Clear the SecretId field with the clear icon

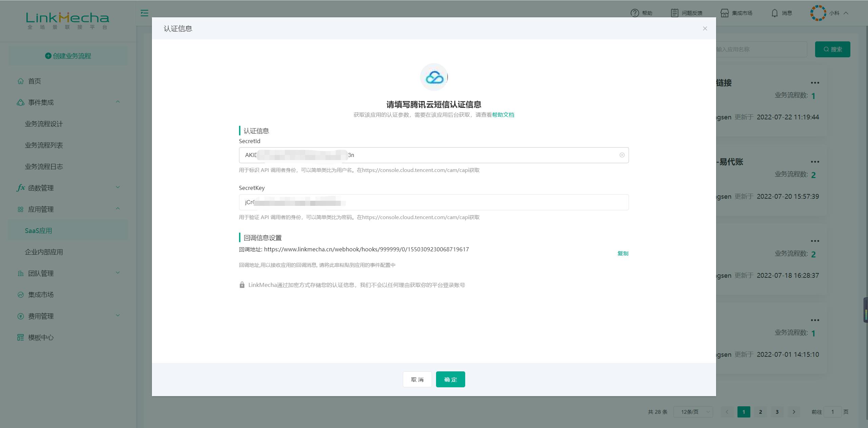622,155
